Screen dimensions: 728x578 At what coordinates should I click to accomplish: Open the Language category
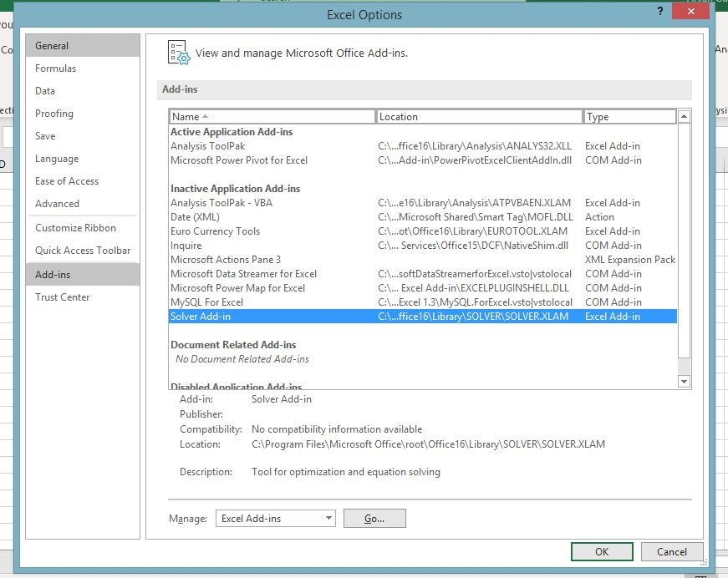(x=83, y=159)
